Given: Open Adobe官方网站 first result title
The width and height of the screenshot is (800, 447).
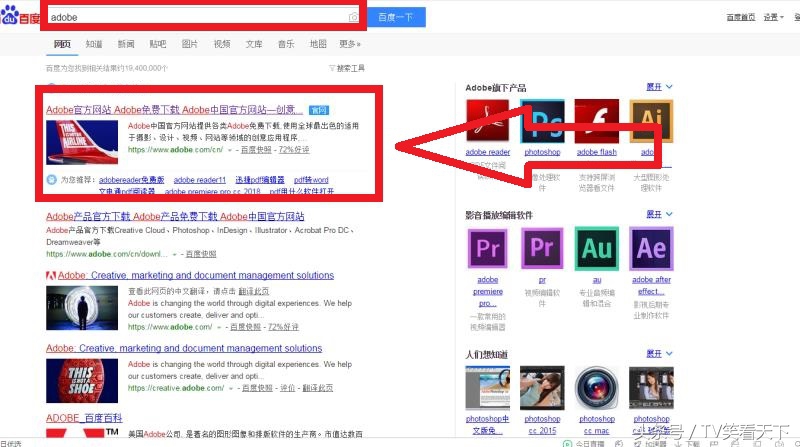Looking at the screenshot, I should click(x=174, y=110).
